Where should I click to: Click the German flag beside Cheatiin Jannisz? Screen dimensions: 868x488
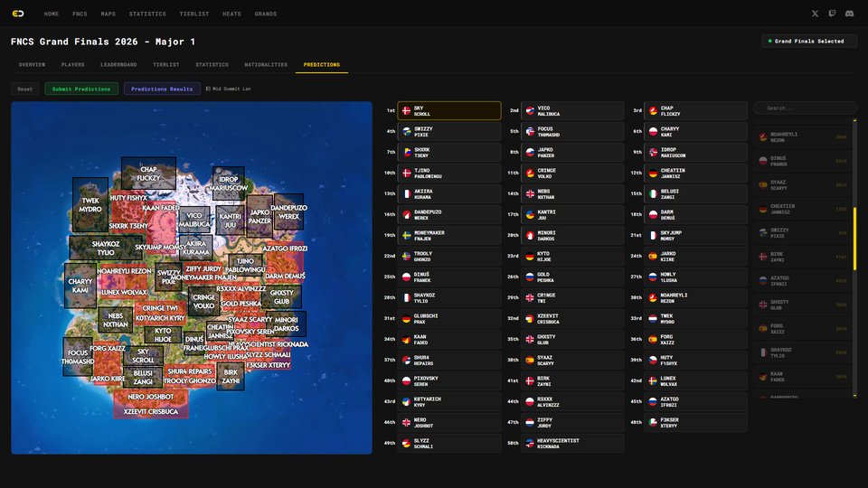pos(653,174)
